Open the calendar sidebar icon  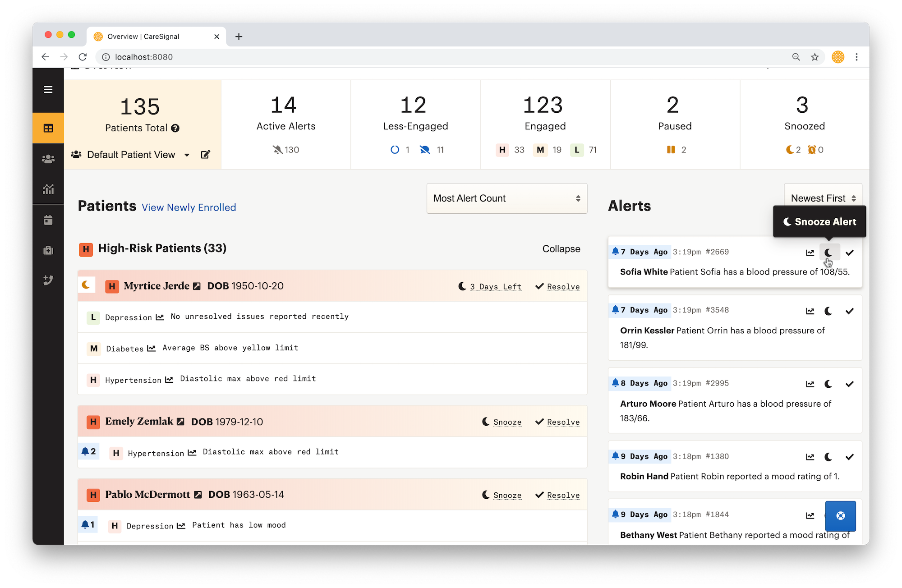coord(48,220)
